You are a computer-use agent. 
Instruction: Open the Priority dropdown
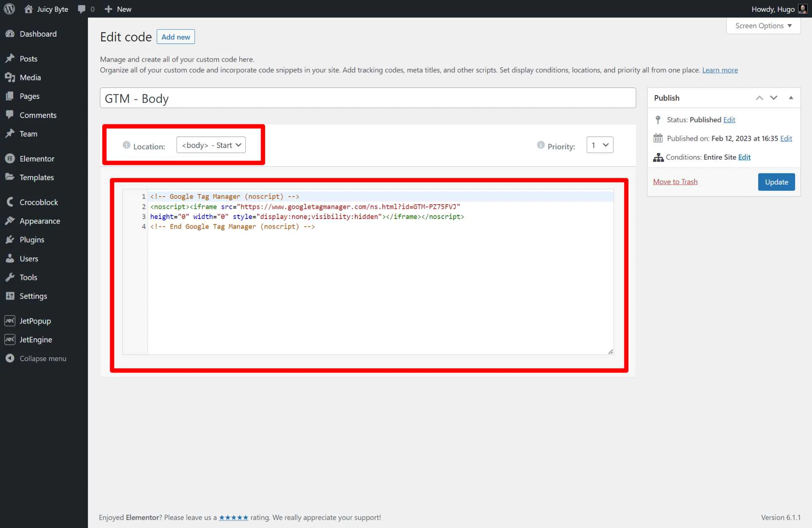pos(600,145)
